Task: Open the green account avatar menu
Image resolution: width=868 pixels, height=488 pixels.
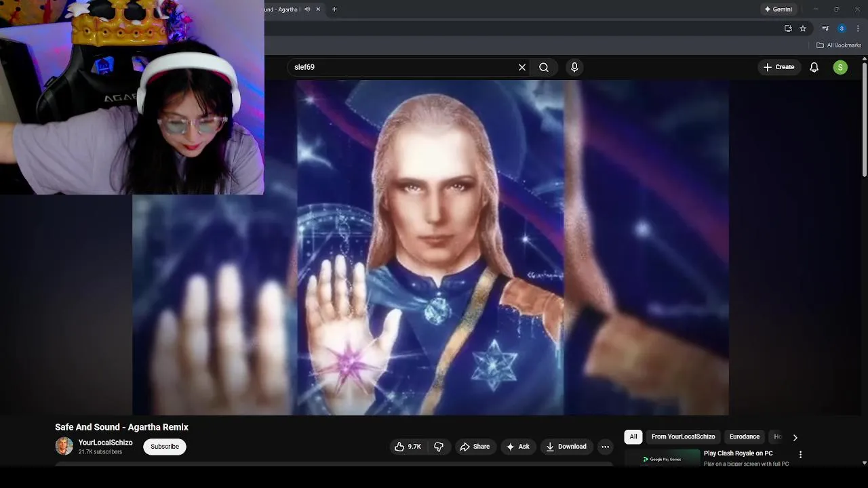Action: click(840, 67)
